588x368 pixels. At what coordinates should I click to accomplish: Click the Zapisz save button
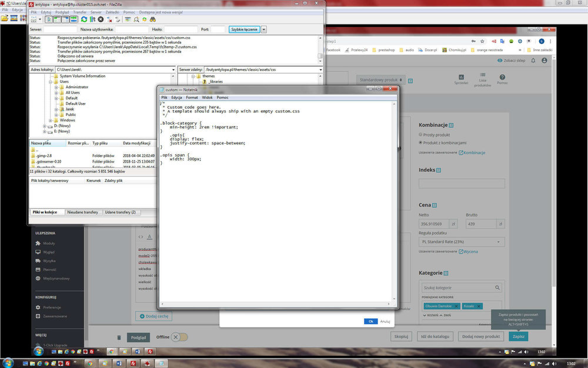pyautogui.click(x=518, y=336)
